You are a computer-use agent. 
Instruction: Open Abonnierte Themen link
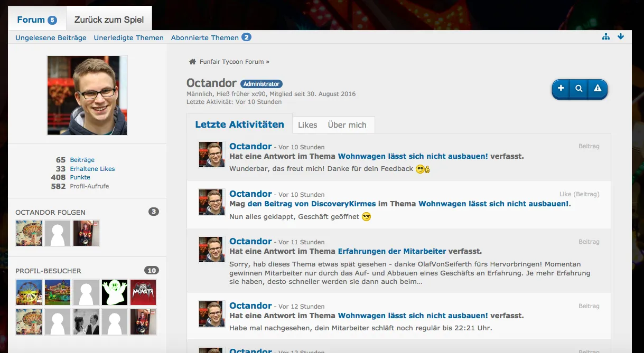[205, 37]
